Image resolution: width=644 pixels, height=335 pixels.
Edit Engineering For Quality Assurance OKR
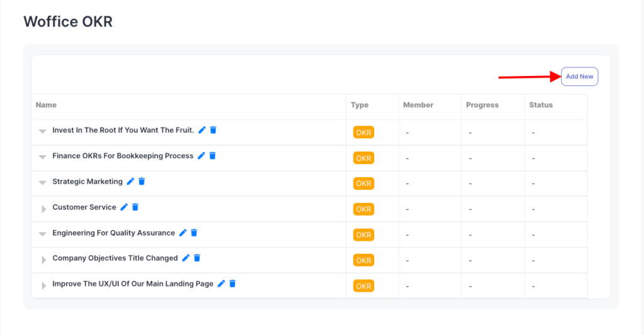[182, 233]
